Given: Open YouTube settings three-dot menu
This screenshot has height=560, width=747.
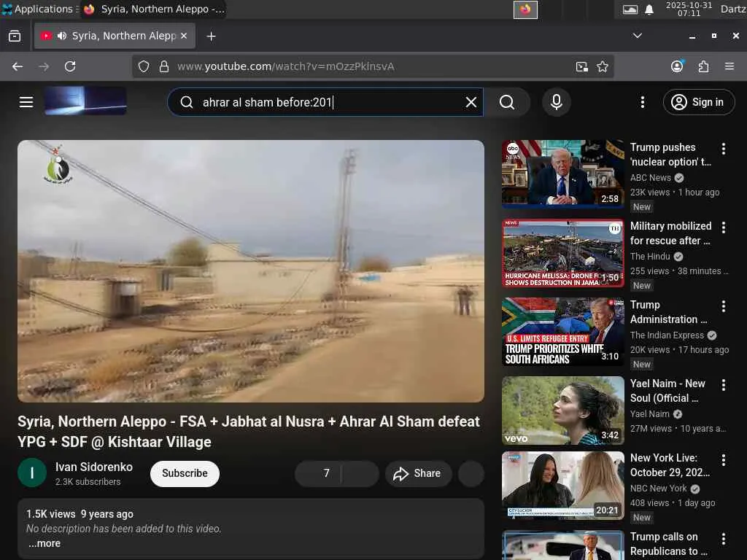Looking at the screenshot, I should (642, 102).
